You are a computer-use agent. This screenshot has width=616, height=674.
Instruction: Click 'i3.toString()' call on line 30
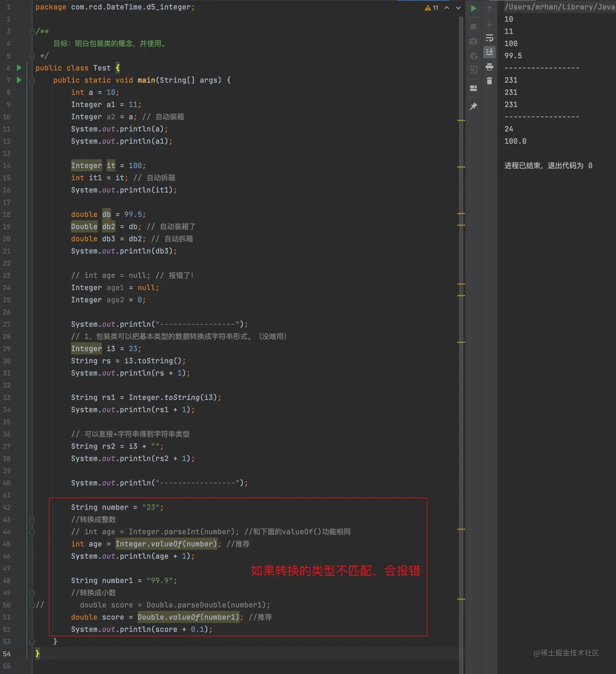click(x=153, y=361)
